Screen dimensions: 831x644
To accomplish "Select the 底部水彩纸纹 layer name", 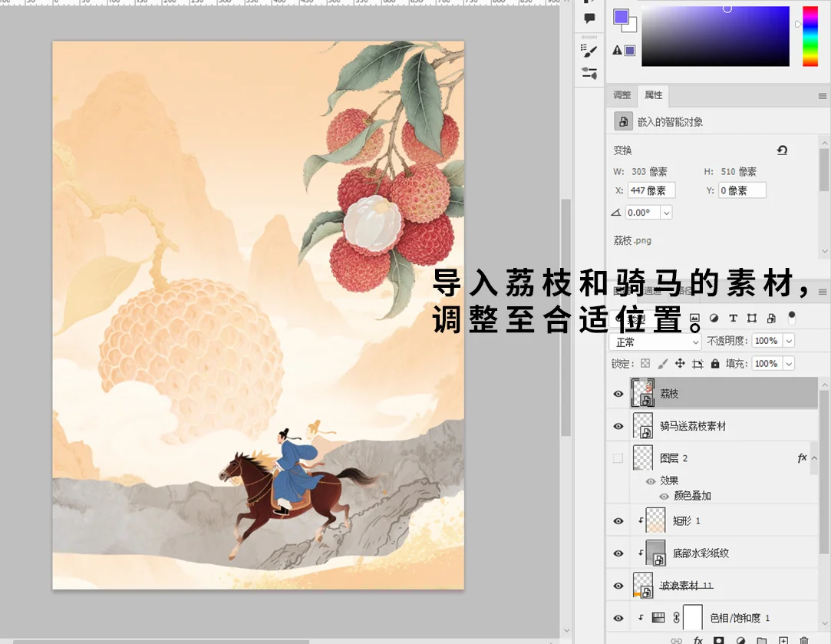I will tap(701, 553).
